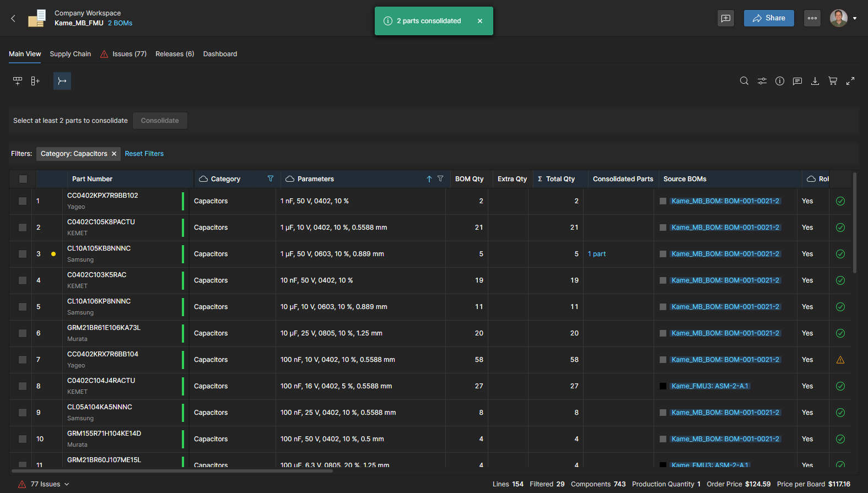This screenshot has height=493, width=868.
Task: Open the filter settings sliders icon
Action: [x=762, y=81]
